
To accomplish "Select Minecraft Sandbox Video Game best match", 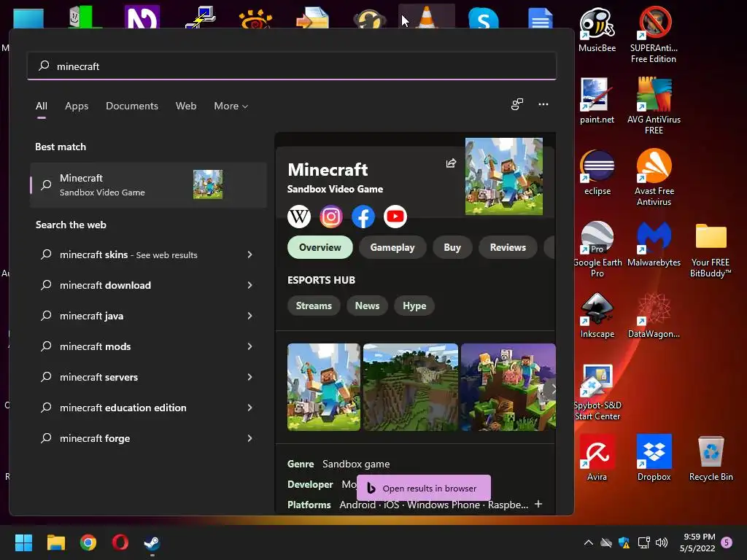I will [x=148, y=184].
